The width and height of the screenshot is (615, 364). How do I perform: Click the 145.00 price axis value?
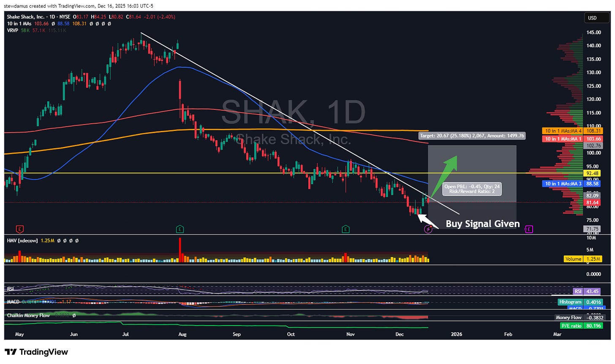pyautogui.click(x=593, y=33)
